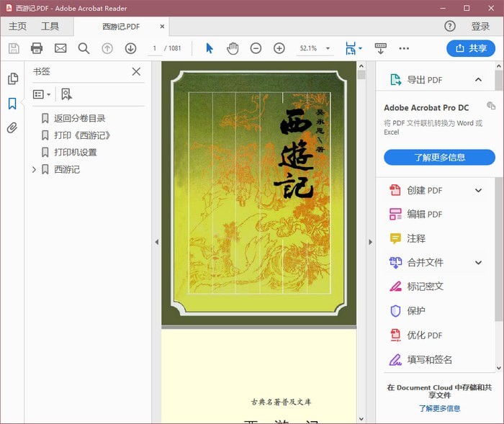
Task: Send file by email envelope icon
Action: coord(60,48)
